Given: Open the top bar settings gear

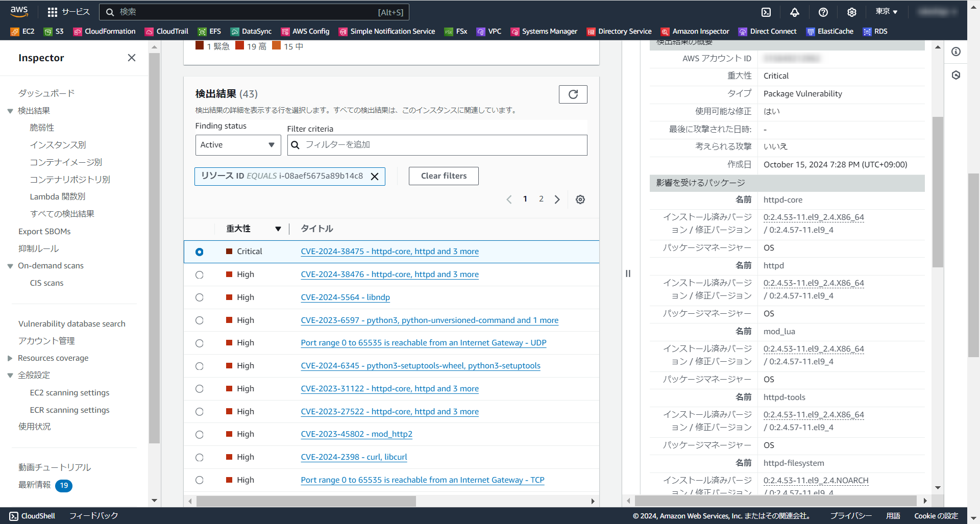Looking at the screenshot, I should (x=852, y=12).
